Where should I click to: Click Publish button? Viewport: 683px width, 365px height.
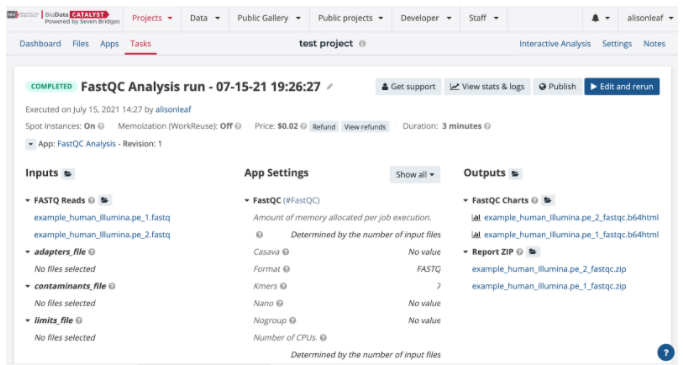(557, 87)
